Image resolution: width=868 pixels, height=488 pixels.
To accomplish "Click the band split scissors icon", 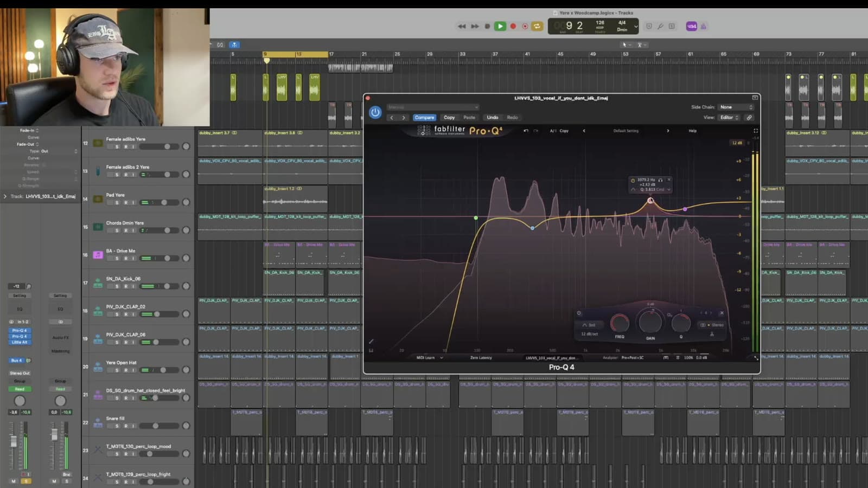I will (712, 334).
